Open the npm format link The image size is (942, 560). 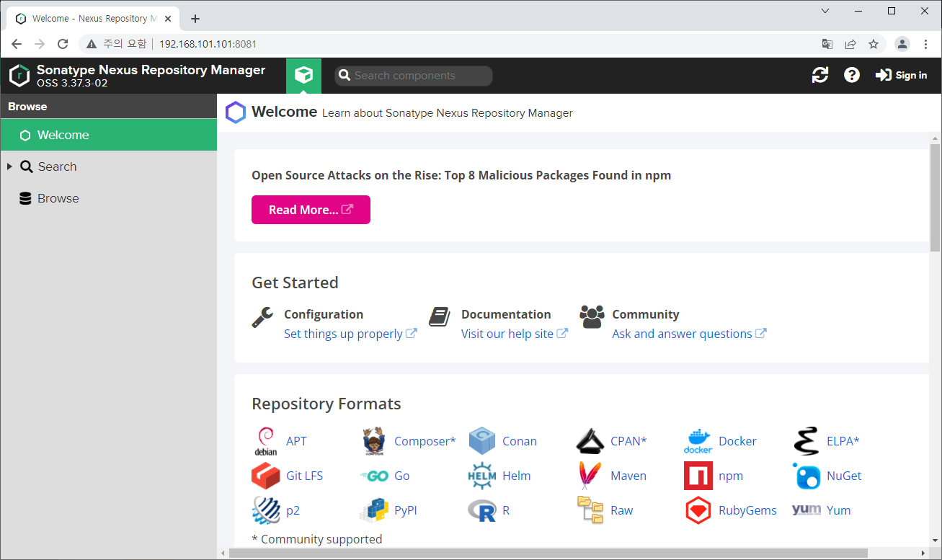tap(731, 476)
